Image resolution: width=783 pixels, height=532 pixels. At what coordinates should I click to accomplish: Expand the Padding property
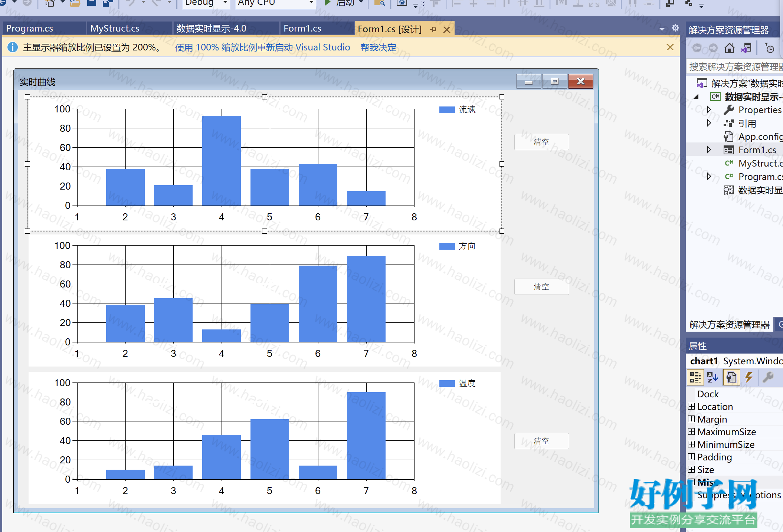tap(691, 457)
